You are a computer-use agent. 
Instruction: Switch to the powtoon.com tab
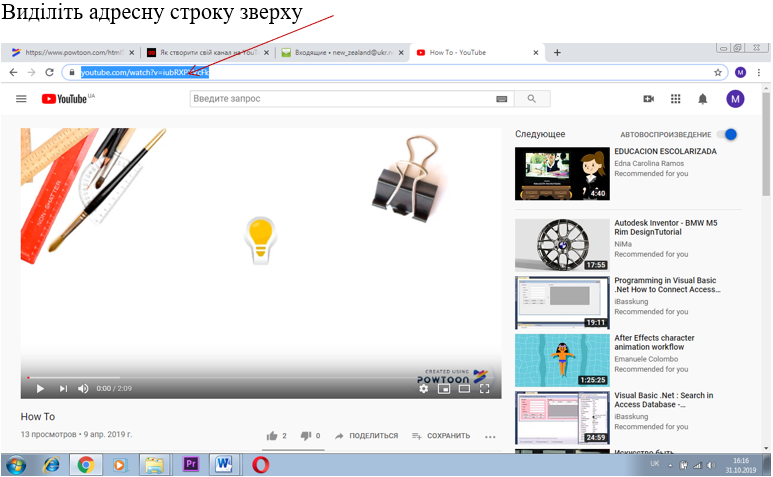pos(73,52)
